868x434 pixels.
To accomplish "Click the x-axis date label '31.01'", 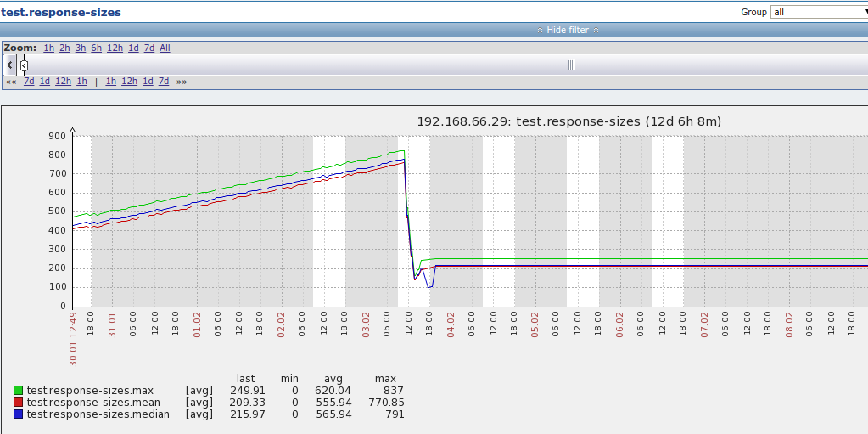I will pyautogui.click(x=112, y=324).
